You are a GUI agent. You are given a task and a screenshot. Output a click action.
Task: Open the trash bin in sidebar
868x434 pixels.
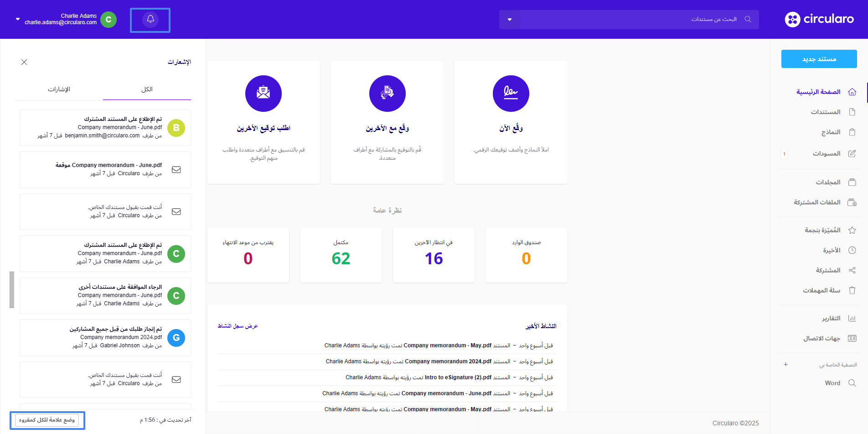(x=852, y=290)
